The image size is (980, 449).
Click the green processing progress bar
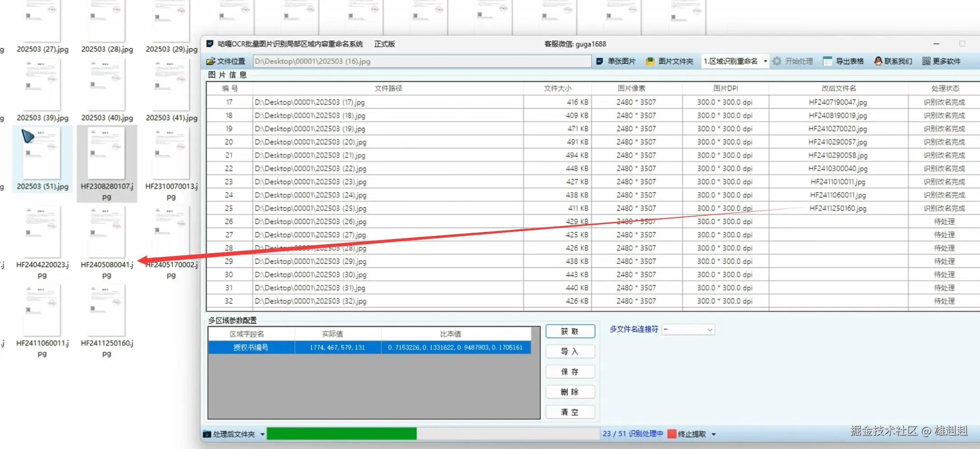click(x=342, y=434)
